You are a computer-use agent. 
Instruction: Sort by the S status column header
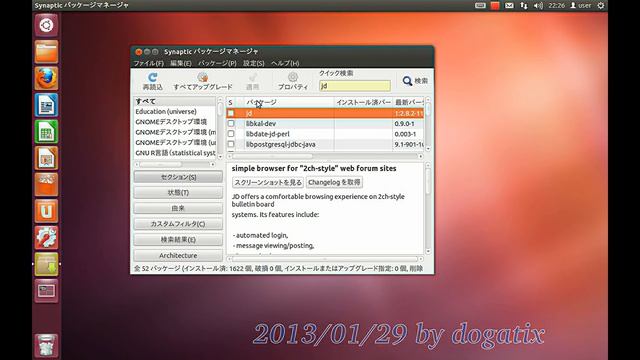coord(231,102)
